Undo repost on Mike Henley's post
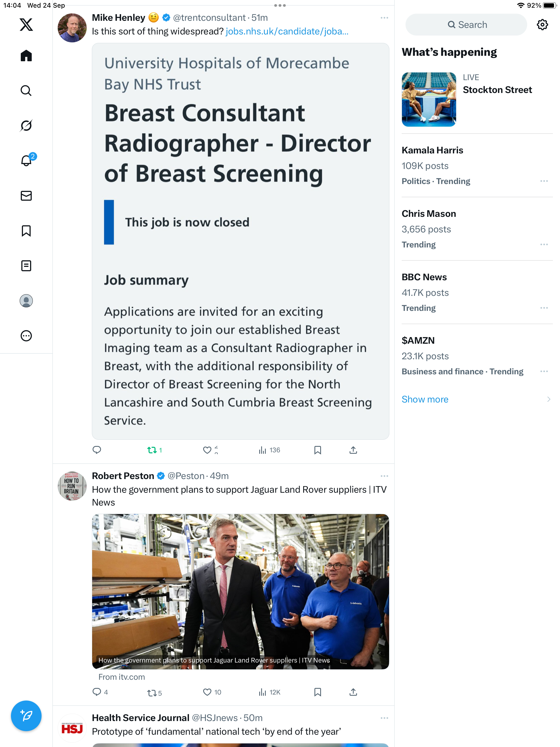 pyautogui.click(x=152, y=450)
